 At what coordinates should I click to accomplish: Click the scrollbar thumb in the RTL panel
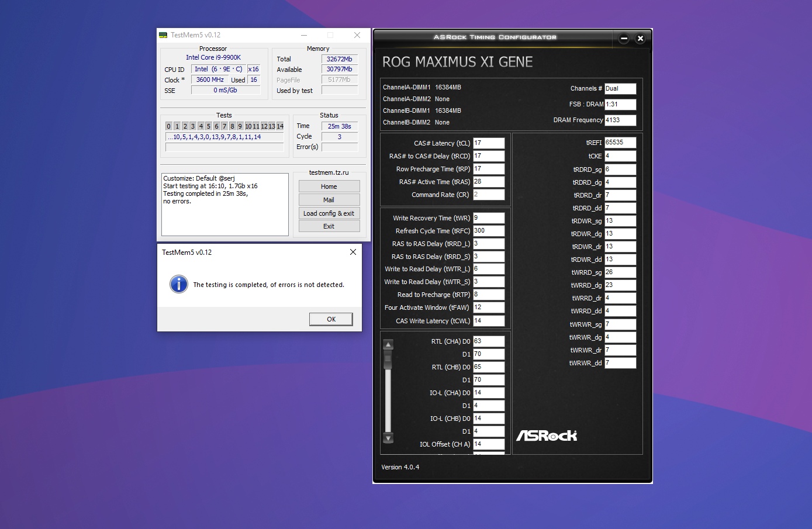coord(388,361)
